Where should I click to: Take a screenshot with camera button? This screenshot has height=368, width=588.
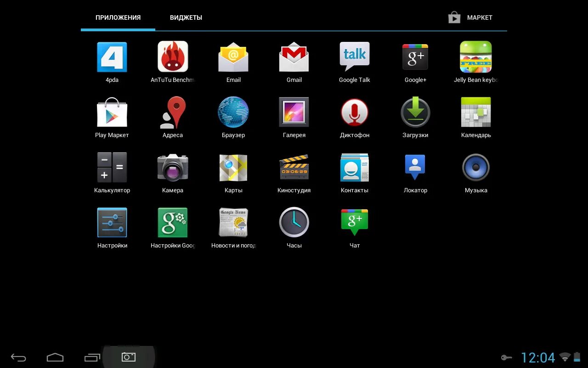click(129, 357)
